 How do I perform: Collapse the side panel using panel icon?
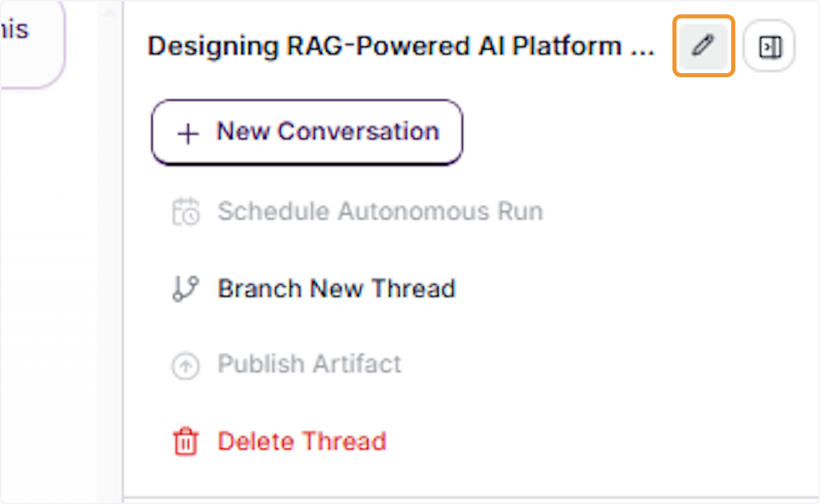(x=769, y=46)
